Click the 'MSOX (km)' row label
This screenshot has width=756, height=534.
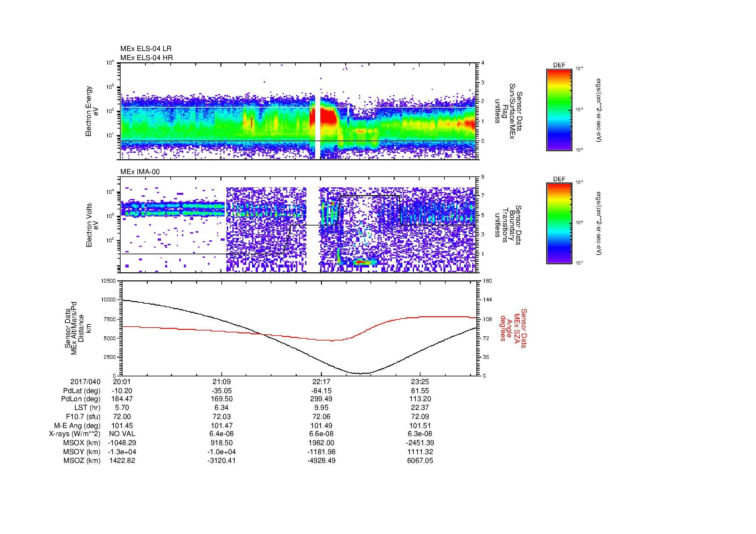82,443
